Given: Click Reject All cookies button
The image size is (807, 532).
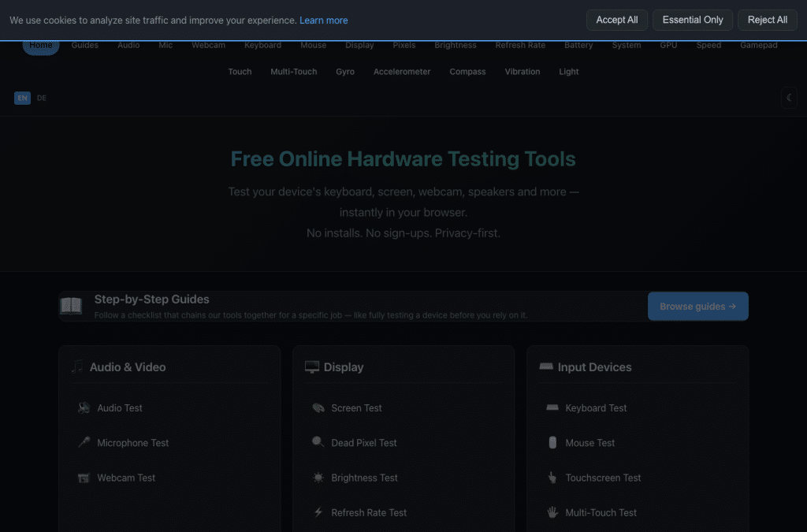Looking at the screenshot, I should pos(768,20).
